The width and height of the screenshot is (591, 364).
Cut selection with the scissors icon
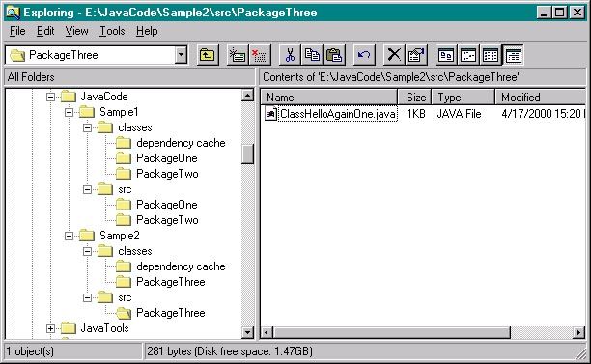[290, 55]
